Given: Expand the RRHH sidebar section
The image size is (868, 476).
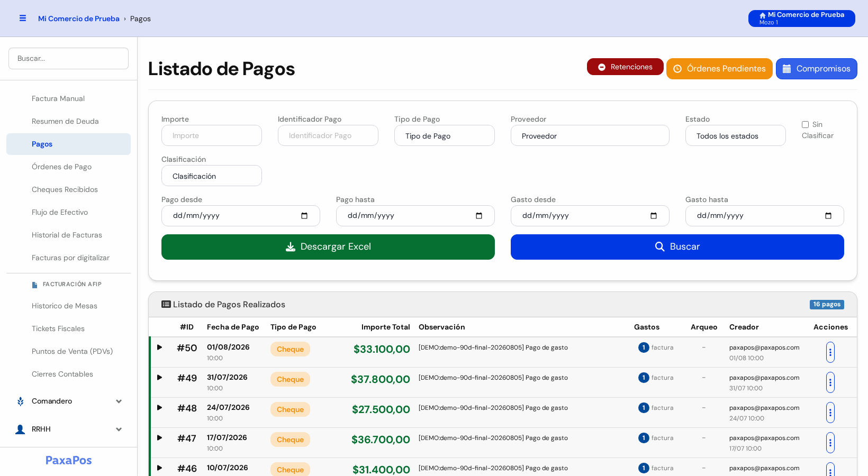Looking at the screenshot, I should point(69,429).
